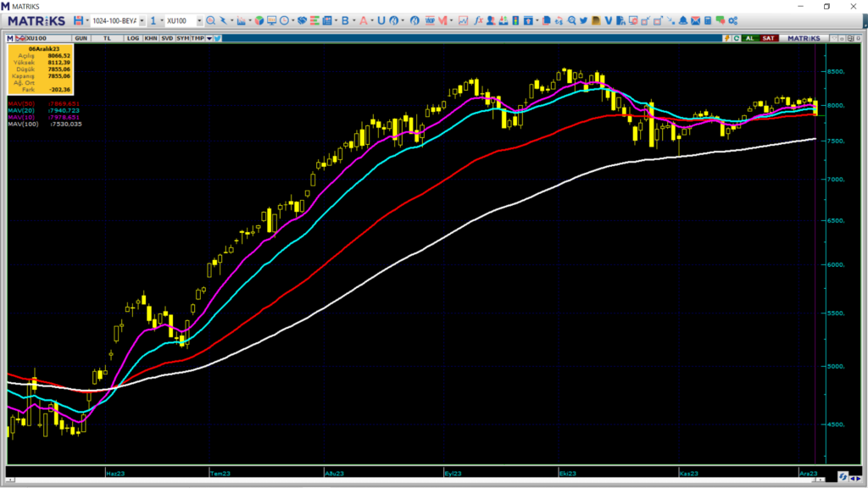868x488 pixels.
Task: Open the bar chart icon in the toolbar
Action: coord(241,20)
